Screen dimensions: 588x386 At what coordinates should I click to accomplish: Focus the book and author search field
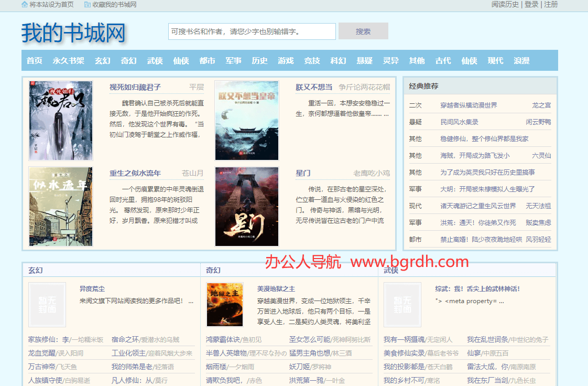point(252,31)
